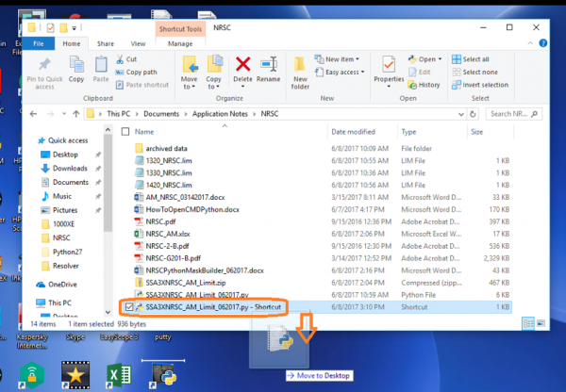Select Downloads in Quick access pane
Viewport: 566px width, 392px height.
pos(70,168)
